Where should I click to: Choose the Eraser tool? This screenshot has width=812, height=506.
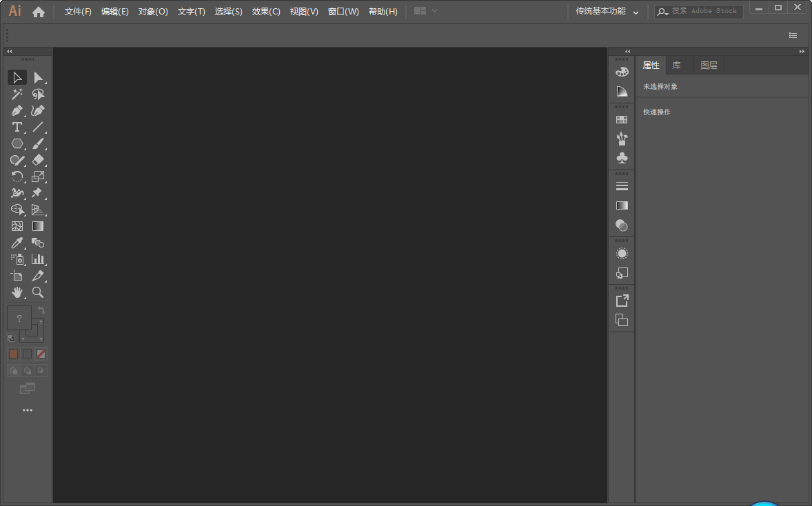pyautogui.click(x=38, y=160)
